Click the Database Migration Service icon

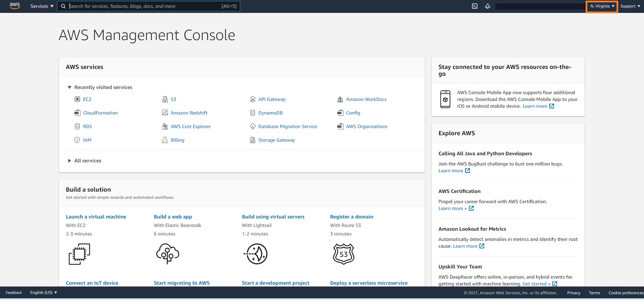pyautogui.click(x=252, y=126)
